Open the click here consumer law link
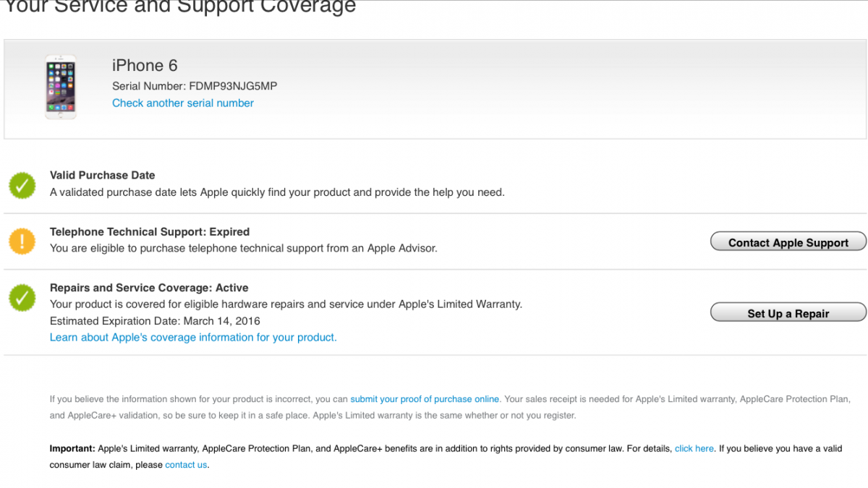This screenshot has width=868, height=488. click(694, 449)
